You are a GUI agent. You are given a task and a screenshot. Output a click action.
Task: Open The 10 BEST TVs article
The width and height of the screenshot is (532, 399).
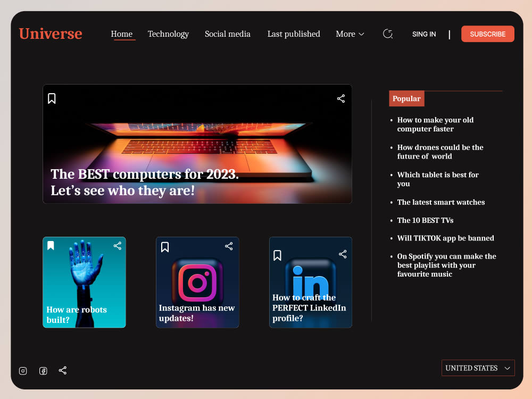(x=425, y=220)
